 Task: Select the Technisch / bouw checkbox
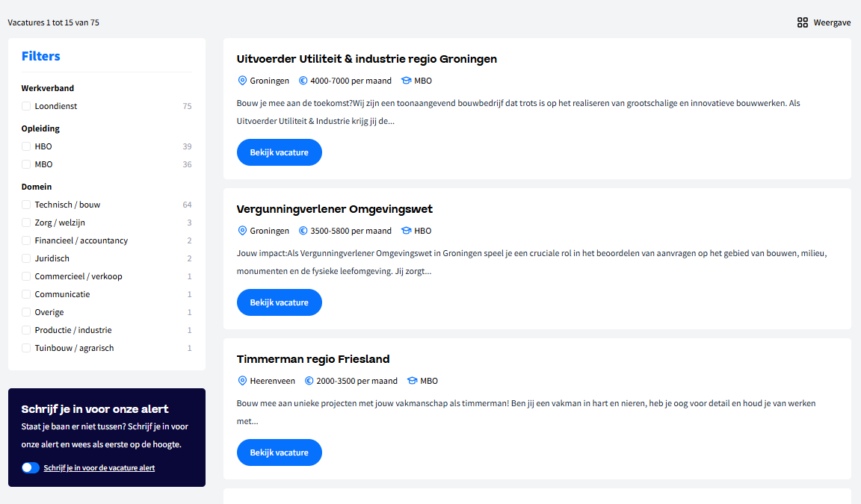(x=26, y=205)
